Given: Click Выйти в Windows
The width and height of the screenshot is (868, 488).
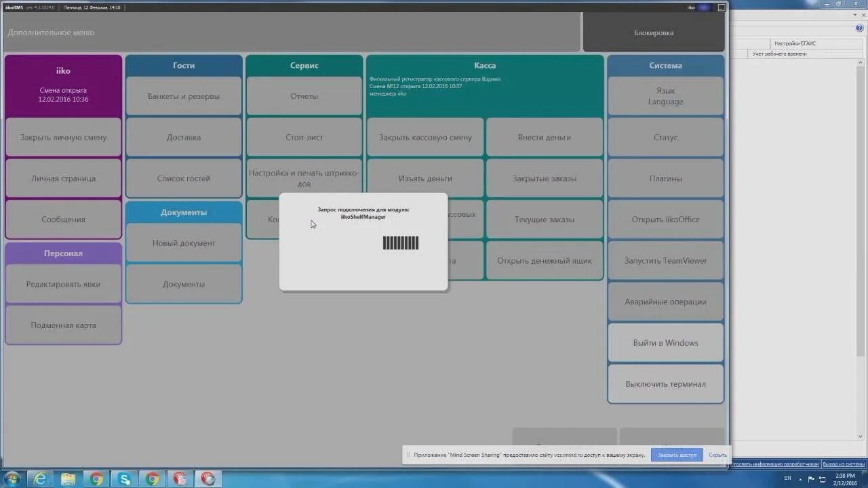Looking at the screenshot, I should (x=665, y=343).
